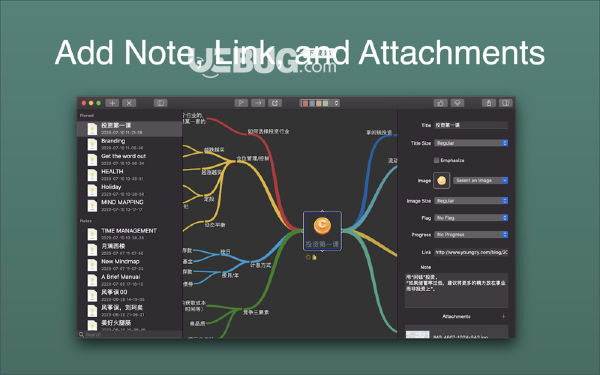Enable the Emphasize checkbox

pyautogui.click(x=436, y=160)
